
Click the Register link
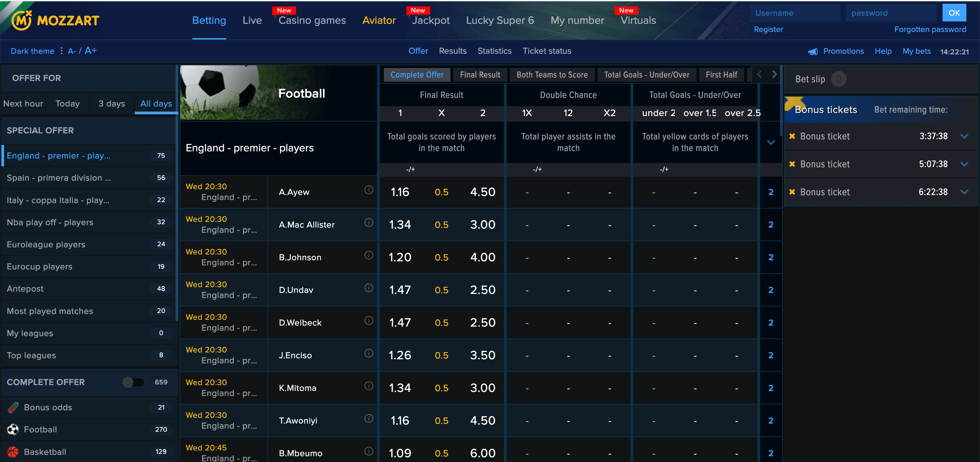768,29
